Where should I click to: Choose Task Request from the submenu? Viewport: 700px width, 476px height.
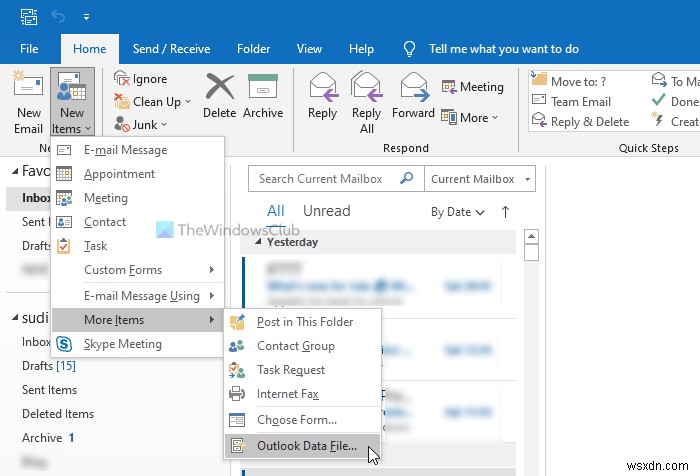303,370
